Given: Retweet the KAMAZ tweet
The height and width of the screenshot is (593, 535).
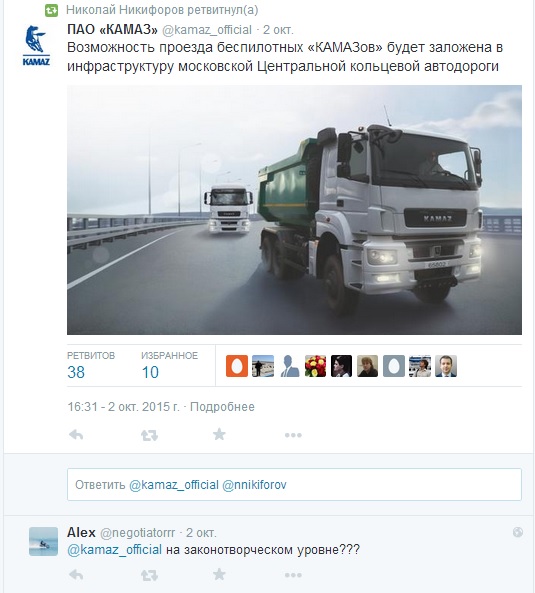Looking at the screenshot, I should click(149, 435).
